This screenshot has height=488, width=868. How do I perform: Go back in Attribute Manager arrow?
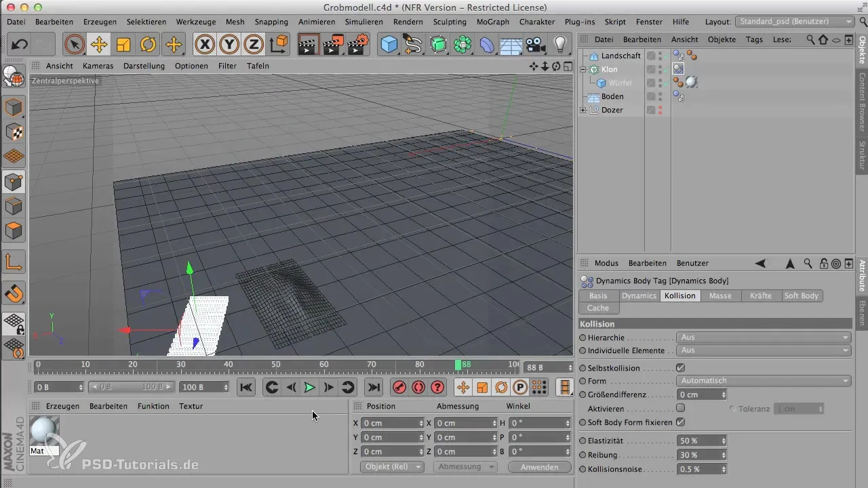pyautogui.click(x=761, y=263)
